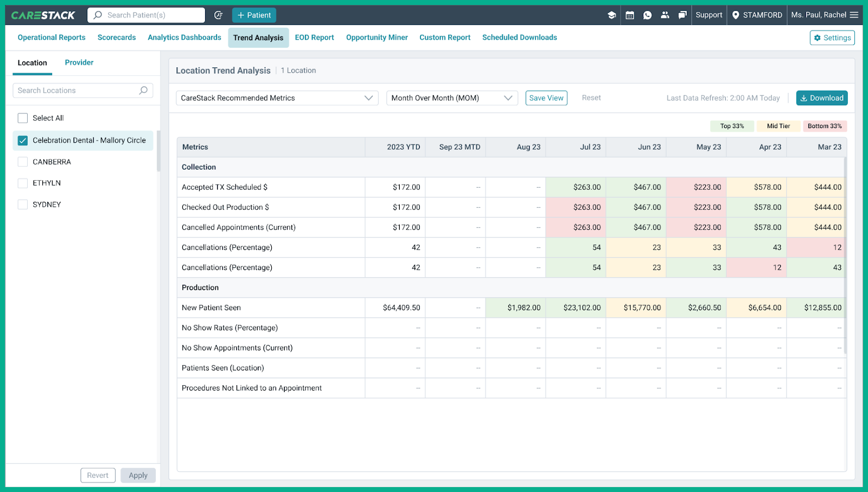Switch to the Provider tab
The image size is (868, 492).
click(x=79, y=62)
